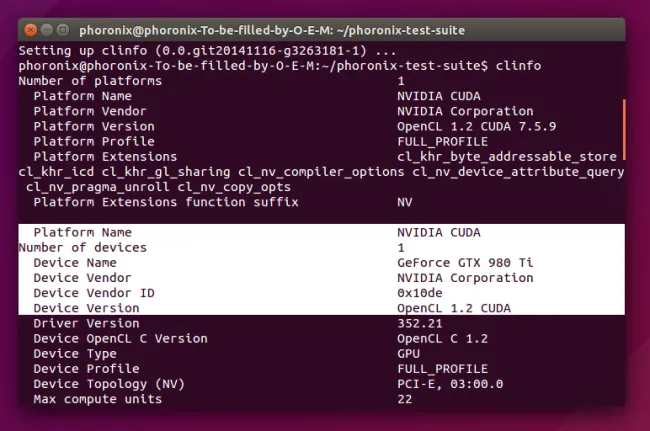
Task: Click 'cl_nv_pragma_unroll' extension text
Action: pyautogui.click(x=98, y=187)
